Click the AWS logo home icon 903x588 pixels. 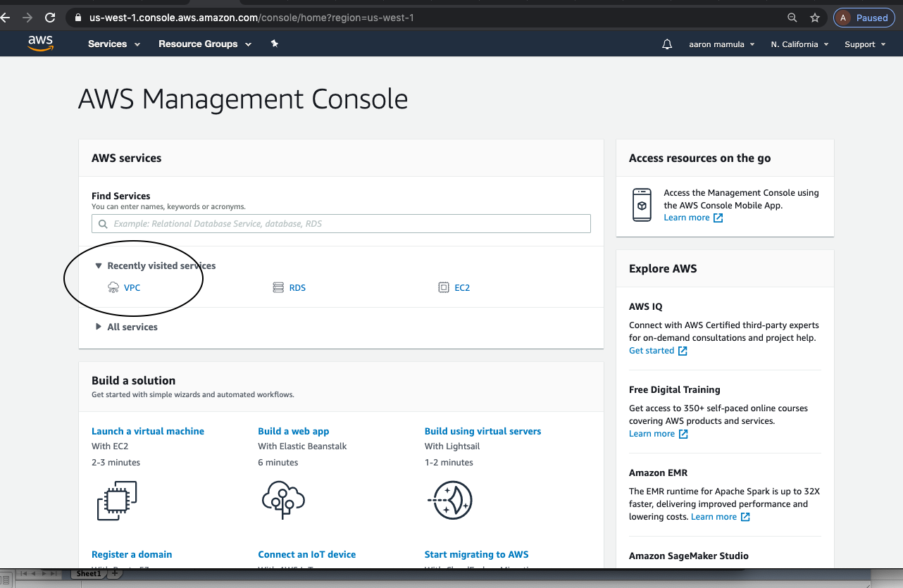(x=40, y=44)
